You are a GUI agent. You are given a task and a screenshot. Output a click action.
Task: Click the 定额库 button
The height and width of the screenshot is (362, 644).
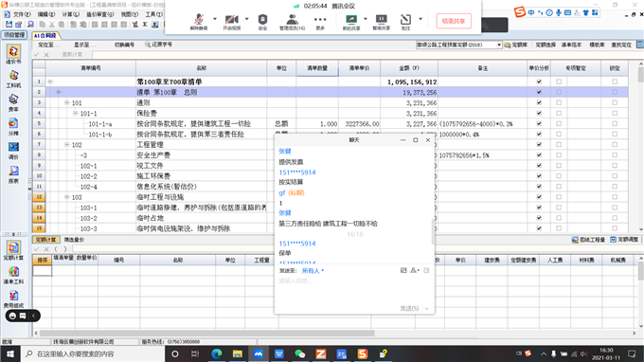pyautogui.click(x=516, y=45)
